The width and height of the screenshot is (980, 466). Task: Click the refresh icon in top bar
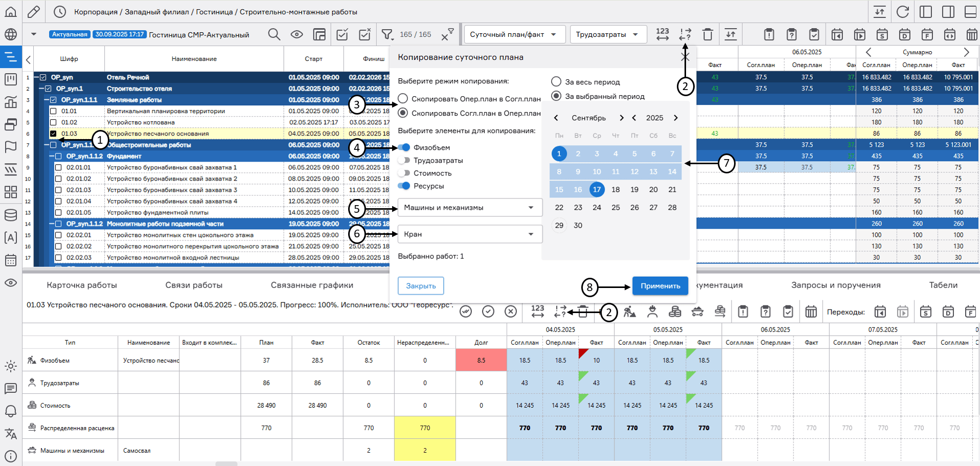click(903, 12)
